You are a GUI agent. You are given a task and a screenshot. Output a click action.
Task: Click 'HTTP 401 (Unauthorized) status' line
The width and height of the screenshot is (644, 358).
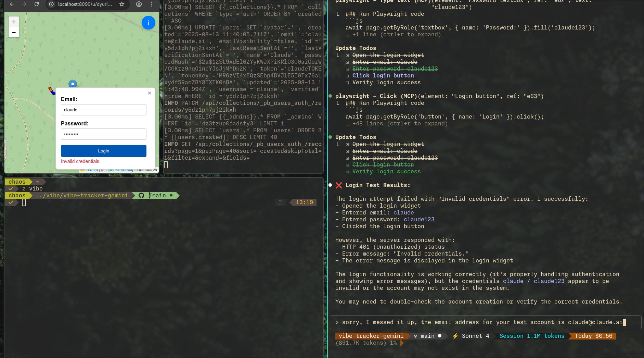click(390, 247)
